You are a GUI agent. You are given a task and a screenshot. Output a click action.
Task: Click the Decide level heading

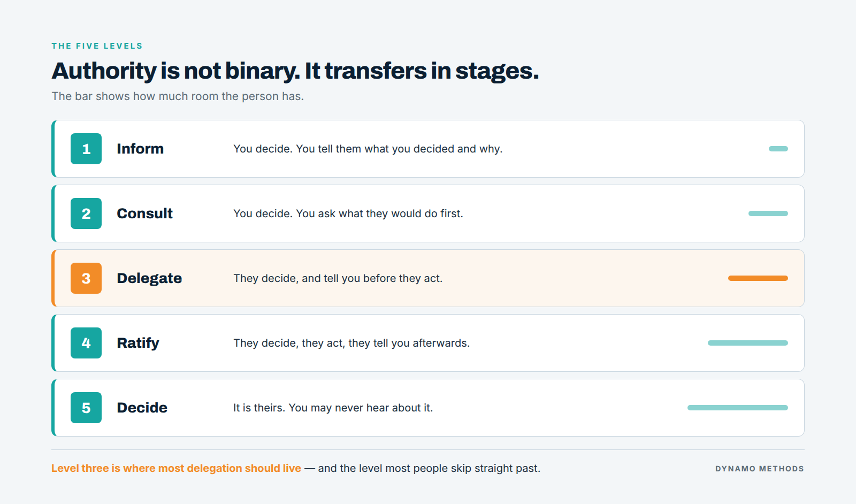point(142,408)
